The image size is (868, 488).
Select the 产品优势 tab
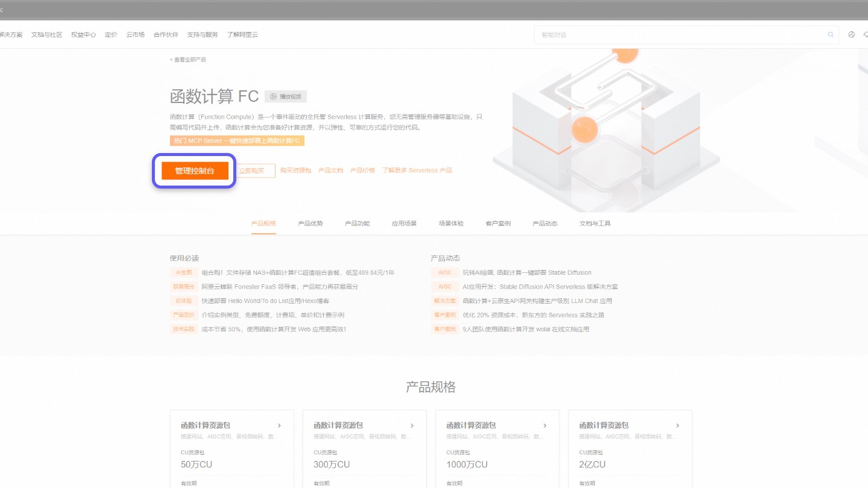pos(310,224)
